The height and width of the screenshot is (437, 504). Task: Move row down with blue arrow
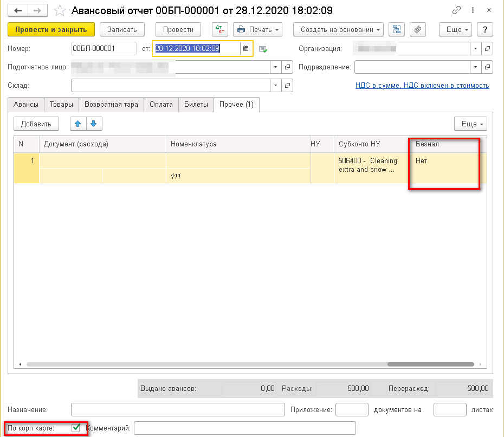pyautogui.click(x=93, y=124)
